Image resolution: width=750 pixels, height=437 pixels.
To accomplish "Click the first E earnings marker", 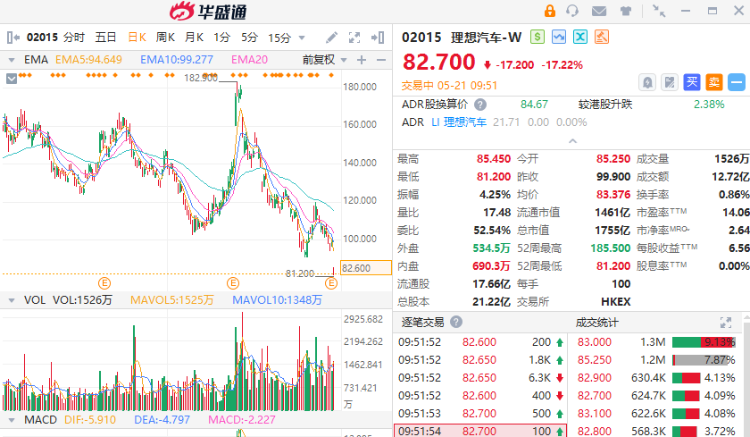I will pos(104,284).
